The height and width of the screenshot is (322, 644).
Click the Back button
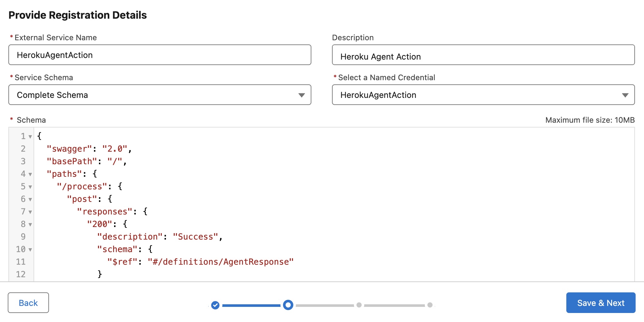click(28, 303)
